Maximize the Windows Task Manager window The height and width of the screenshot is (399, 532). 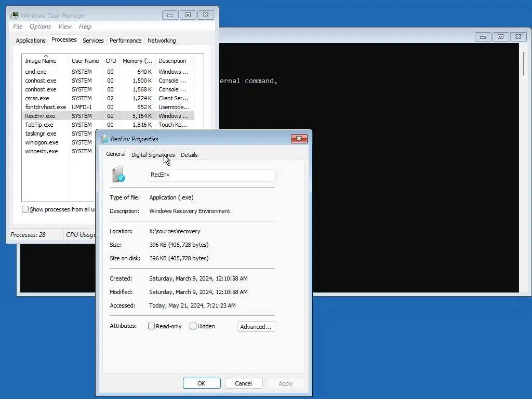(x=188, y=15)
